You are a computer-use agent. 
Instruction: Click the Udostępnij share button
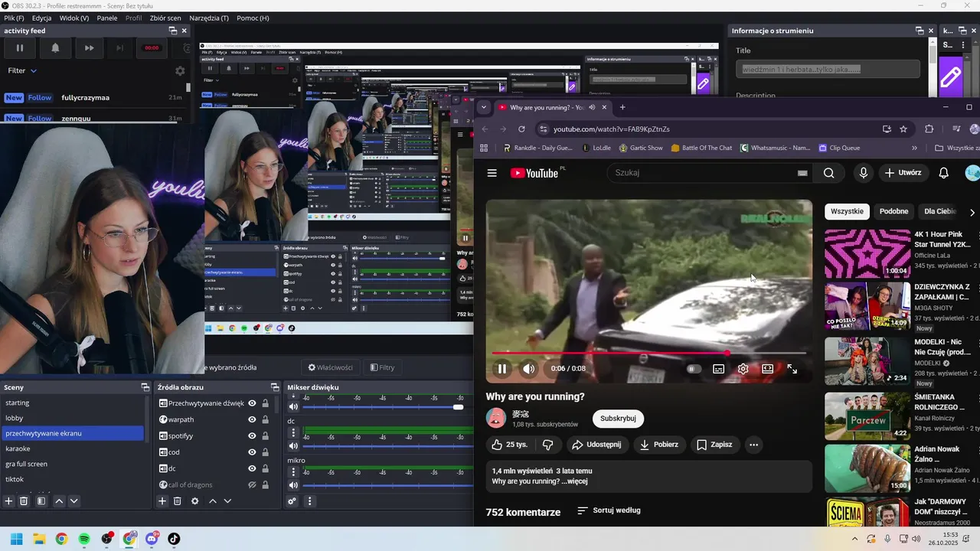point(598,445)
